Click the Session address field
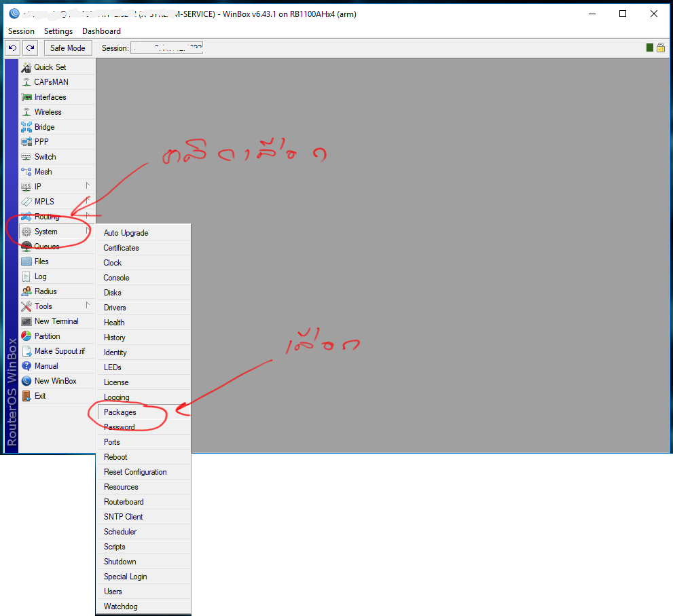This screenshot has height=616, width=673. pyautogui.click(x=166, y=48)
